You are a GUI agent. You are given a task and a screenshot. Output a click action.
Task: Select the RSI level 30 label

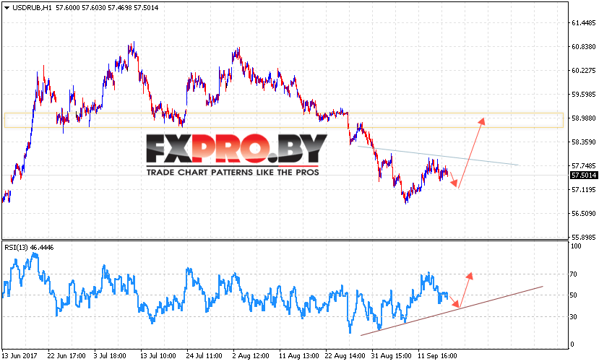(574, 317)
